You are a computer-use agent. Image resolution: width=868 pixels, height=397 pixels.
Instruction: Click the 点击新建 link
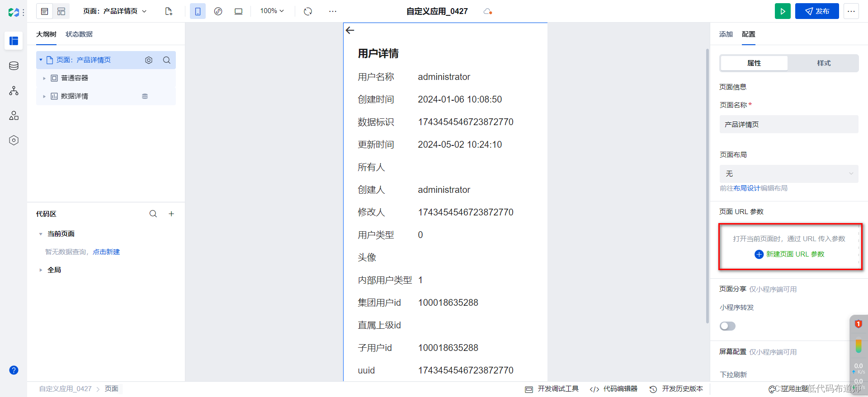click(x=106, y=252)
